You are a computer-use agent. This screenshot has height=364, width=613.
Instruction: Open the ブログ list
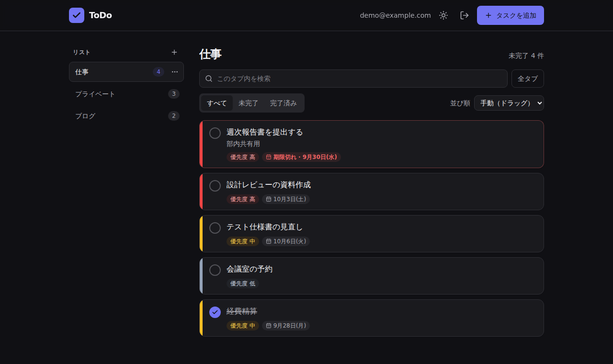[x=126, y=116]
